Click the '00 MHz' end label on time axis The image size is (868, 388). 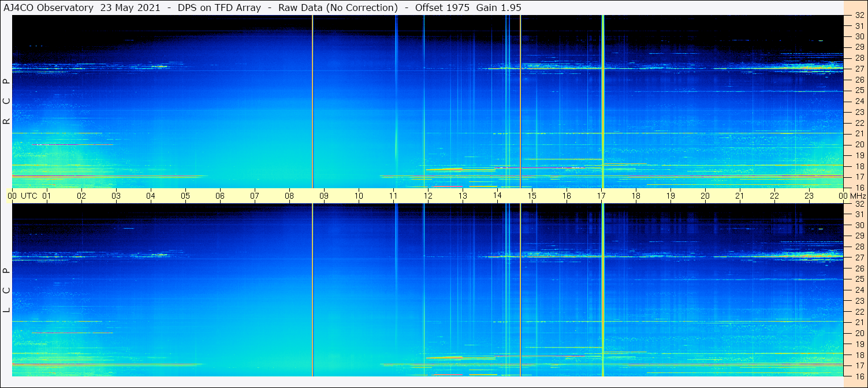(852, 196)
